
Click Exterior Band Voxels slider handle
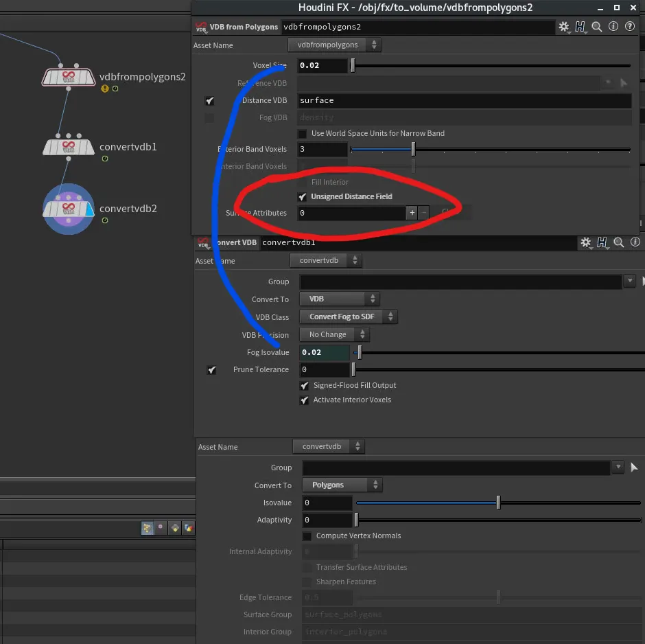(x=413, y=149)
